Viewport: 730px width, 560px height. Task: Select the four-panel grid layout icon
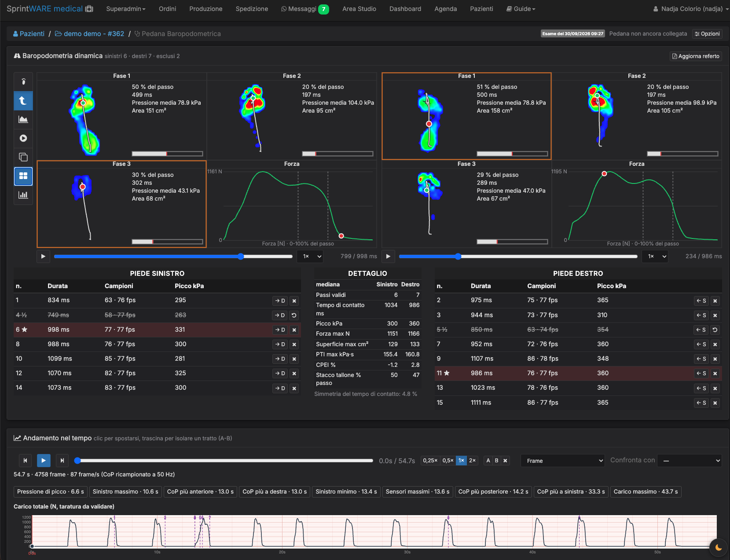pyautogui.click(x=23, y=176)
